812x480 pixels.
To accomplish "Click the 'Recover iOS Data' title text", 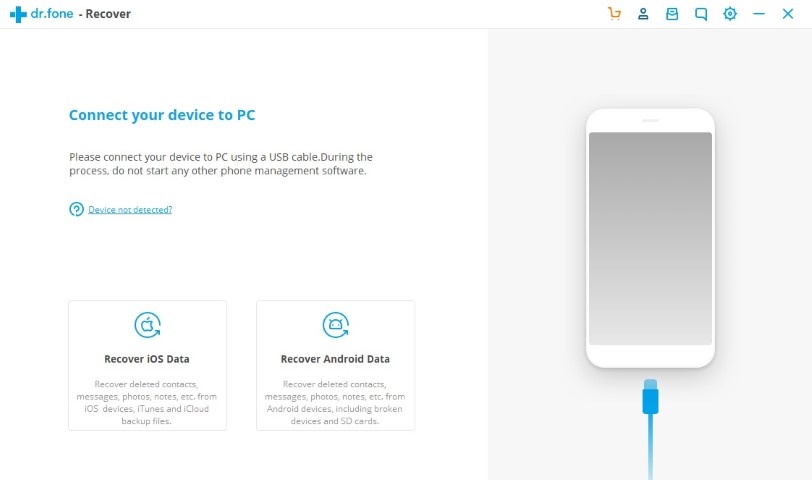I will coord(147,359).
